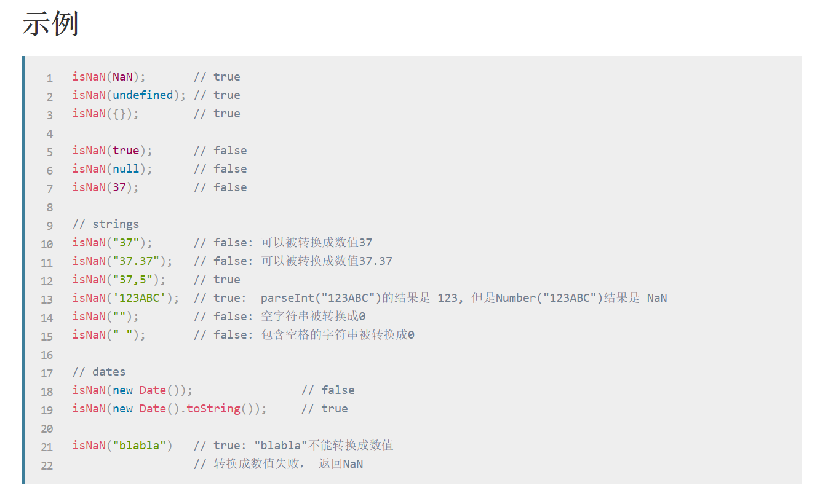The height and width of the screenshot is (504, 820).
Task: Click the keyword true inside isNaN(true)
Action: point(125,151)
